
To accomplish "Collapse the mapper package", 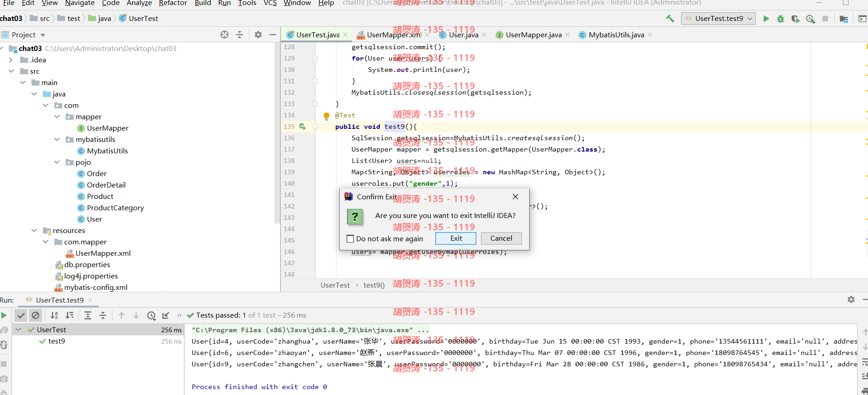I will [x=57, y=116].
